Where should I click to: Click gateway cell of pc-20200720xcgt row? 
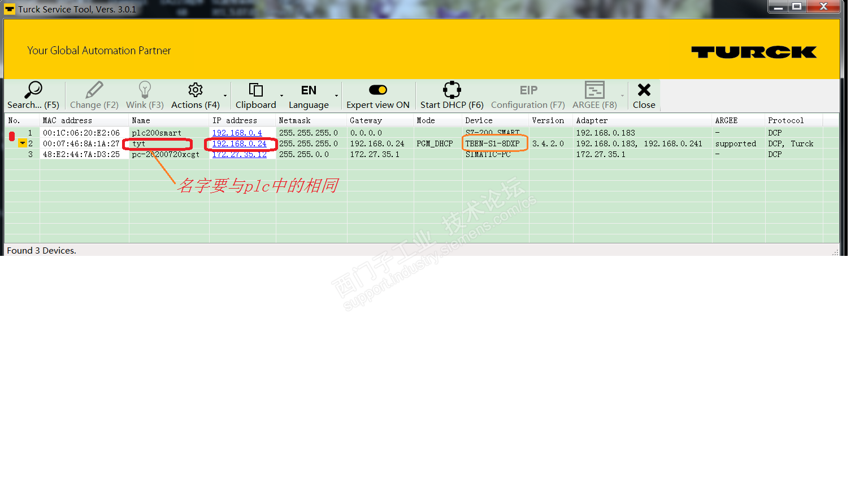pyautogui.click(x=375, y=154)
